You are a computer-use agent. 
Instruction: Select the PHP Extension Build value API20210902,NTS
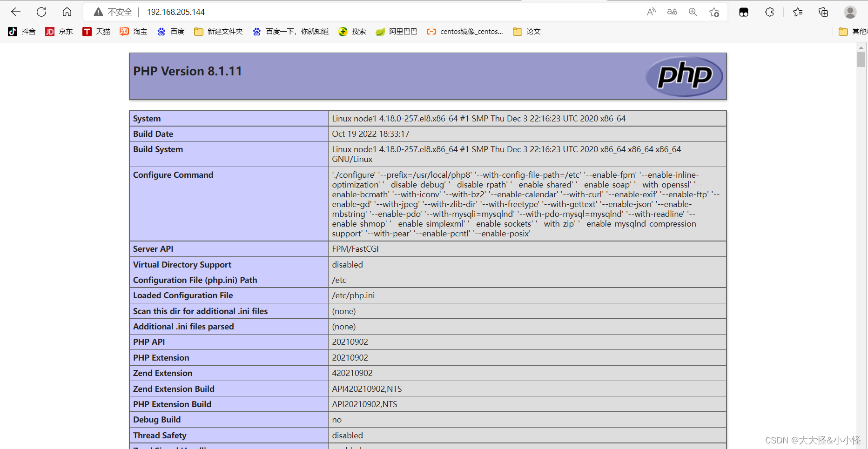coord(364,404)
